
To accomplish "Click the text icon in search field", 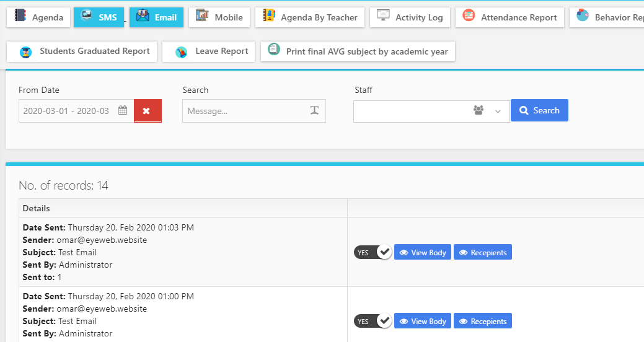I will (x=314, y=110).
